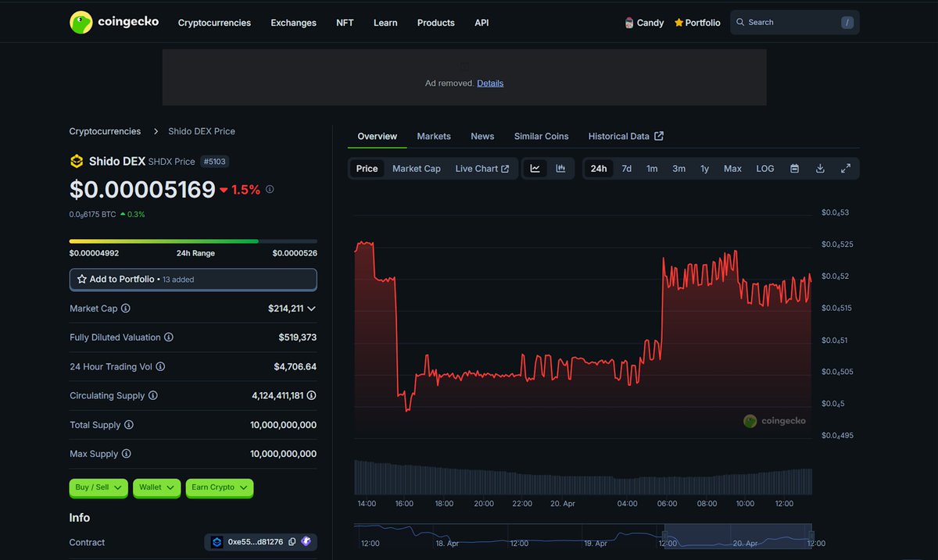Screen dimensions: 938x560
Task: Switch to the Markets tab
Action: coord(434,136)
